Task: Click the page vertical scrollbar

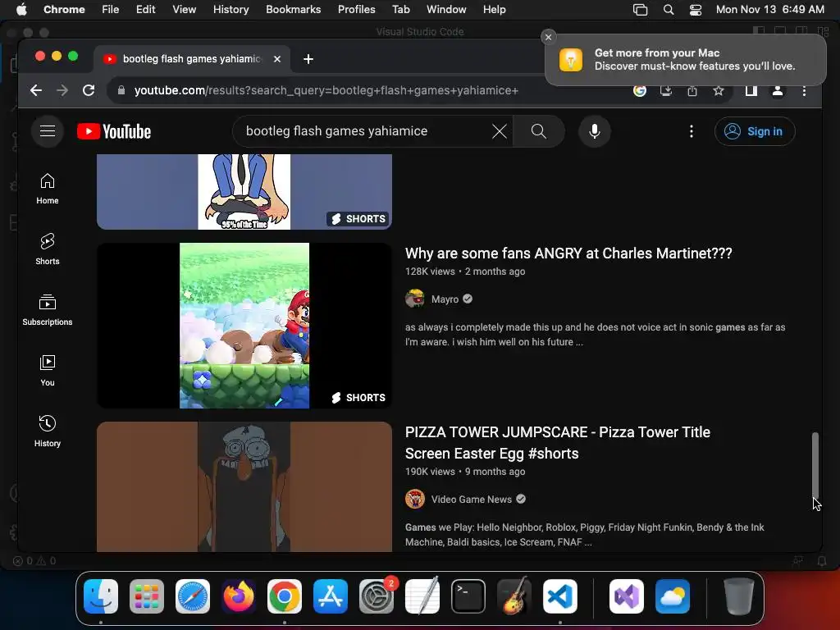Action: click(815, 465)
